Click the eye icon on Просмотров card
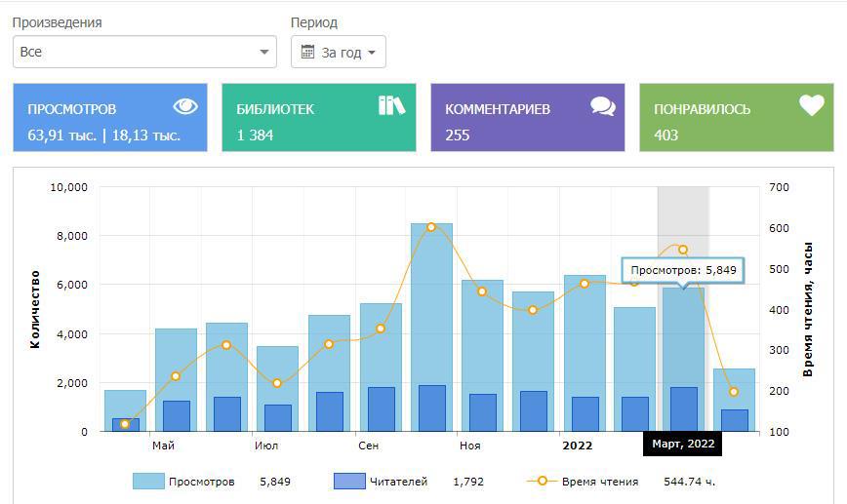This screenshot has width=847, height=504. [x=185, y=106]
